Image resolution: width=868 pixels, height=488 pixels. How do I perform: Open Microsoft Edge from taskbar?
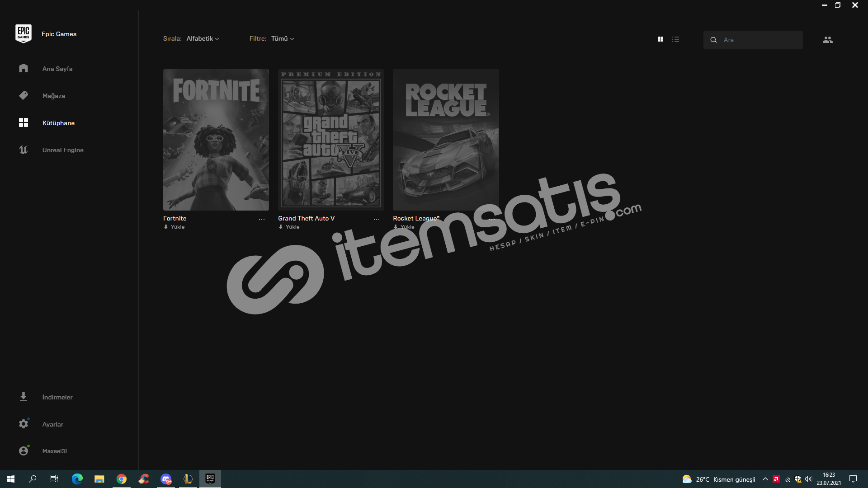tap(77, 479)
